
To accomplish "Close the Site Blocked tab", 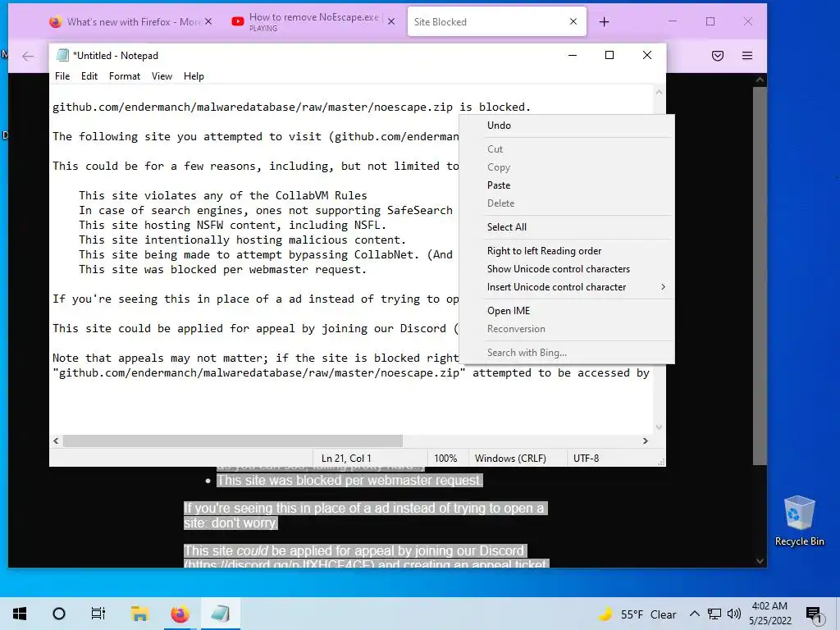I will [573, 21].
